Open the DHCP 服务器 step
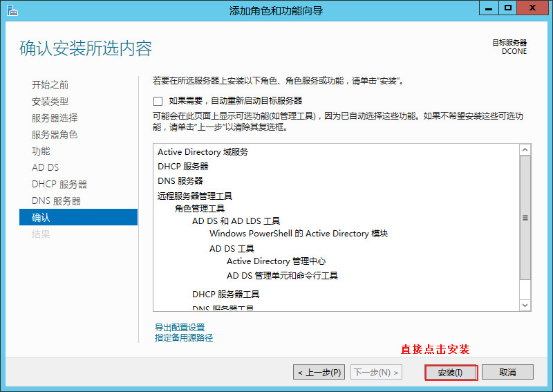Image resolution: width=553 pixels, height=392 pixels. point(59,185)
